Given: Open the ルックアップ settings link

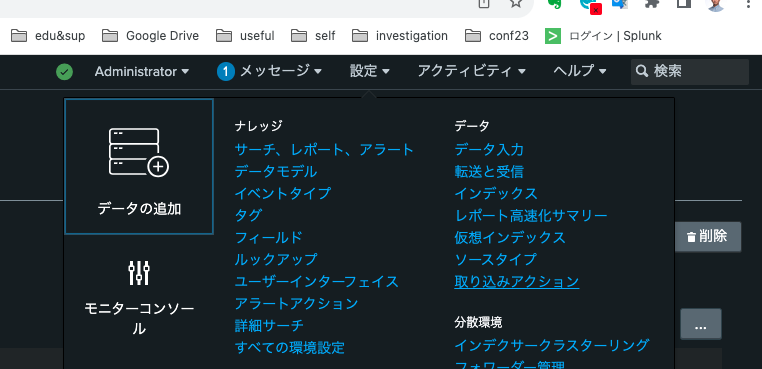Looking at the screenshot, I should (276, 260).
